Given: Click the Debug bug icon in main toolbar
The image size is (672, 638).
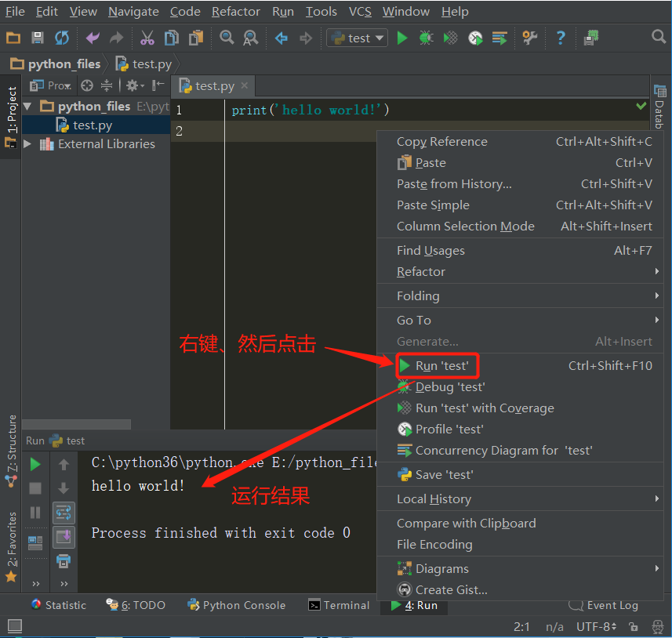Looking at the screenshot, I should coord(426,38).
